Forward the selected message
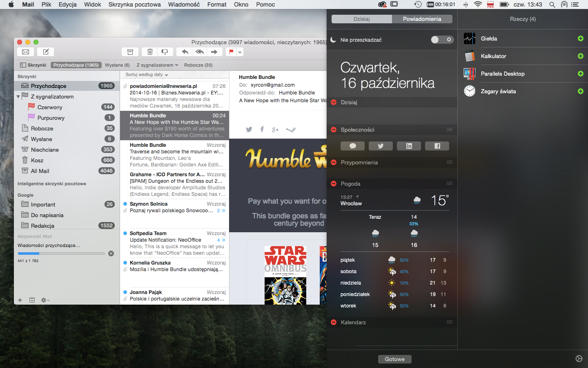 214,52
